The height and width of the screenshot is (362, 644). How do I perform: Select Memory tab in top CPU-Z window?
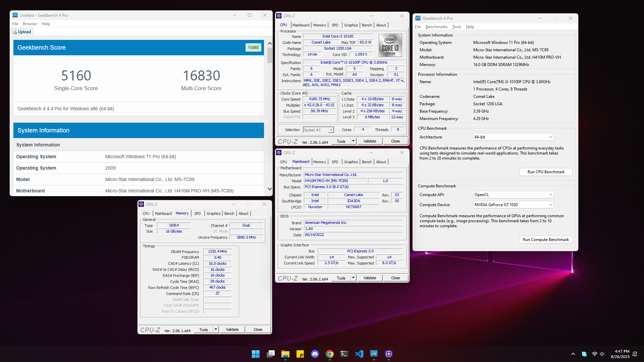(x=319, y=25)
